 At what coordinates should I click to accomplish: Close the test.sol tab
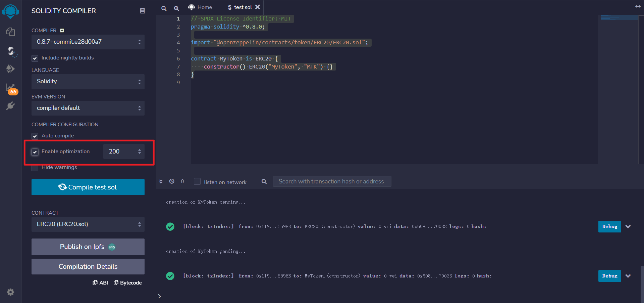(x=258, y=7)
